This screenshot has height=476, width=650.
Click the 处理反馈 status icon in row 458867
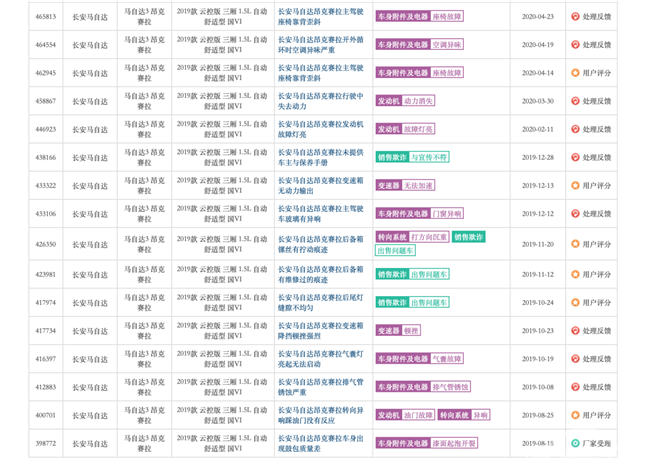click(575, 101)
